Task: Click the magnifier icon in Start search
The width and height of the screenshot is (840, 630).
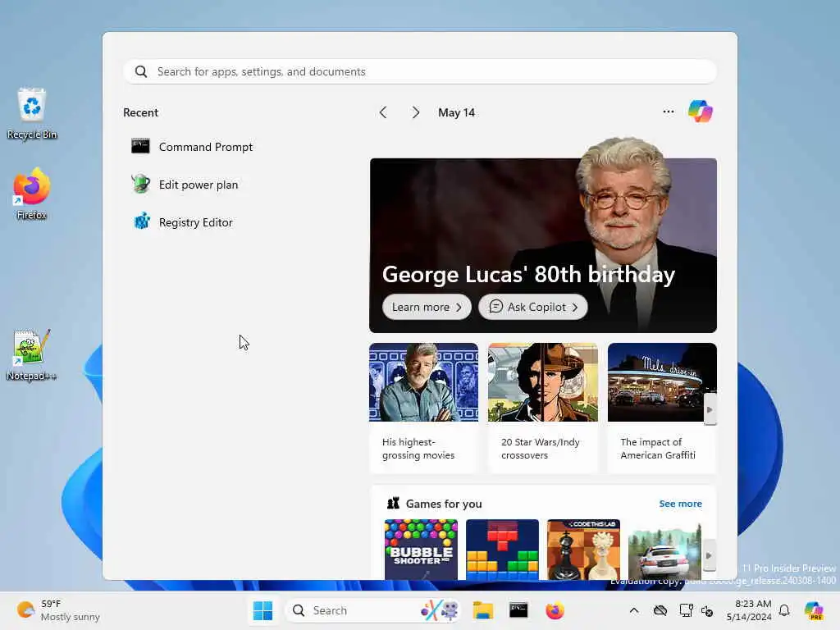Action: pos(141,71)
